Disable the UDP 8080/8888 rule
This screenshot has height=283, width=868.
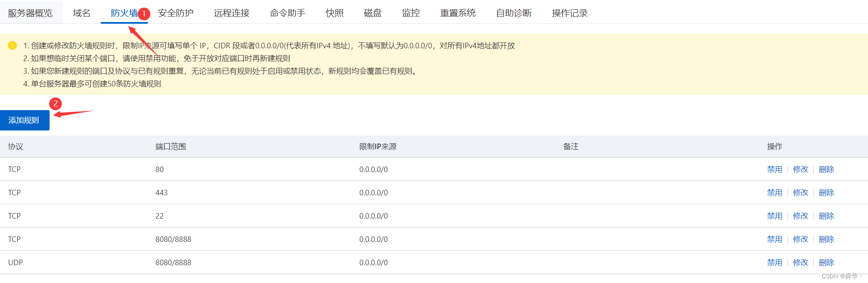coord(774,263)
